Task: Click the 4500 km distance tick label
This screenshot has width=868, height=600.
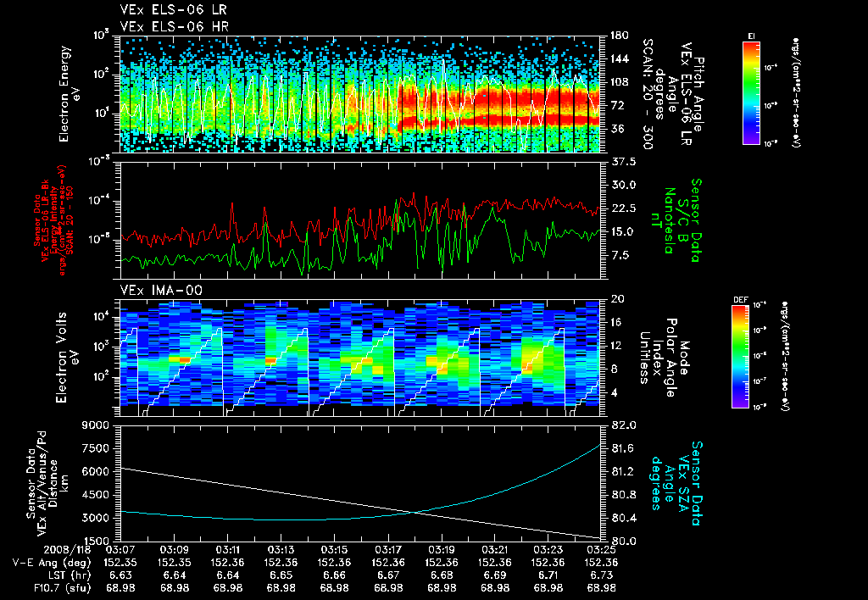Action: [96, 495]
